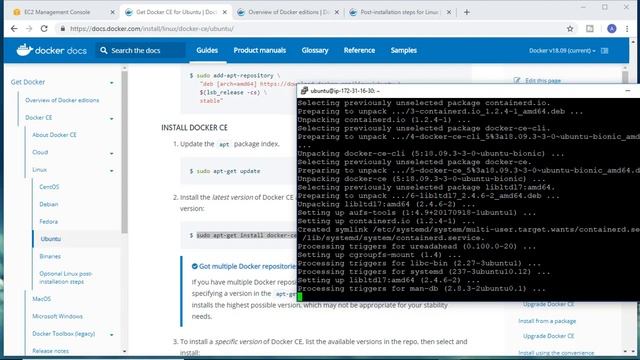Select the Ubuntu sidebar entry
640x360 pixels.
tap(51, 239)
